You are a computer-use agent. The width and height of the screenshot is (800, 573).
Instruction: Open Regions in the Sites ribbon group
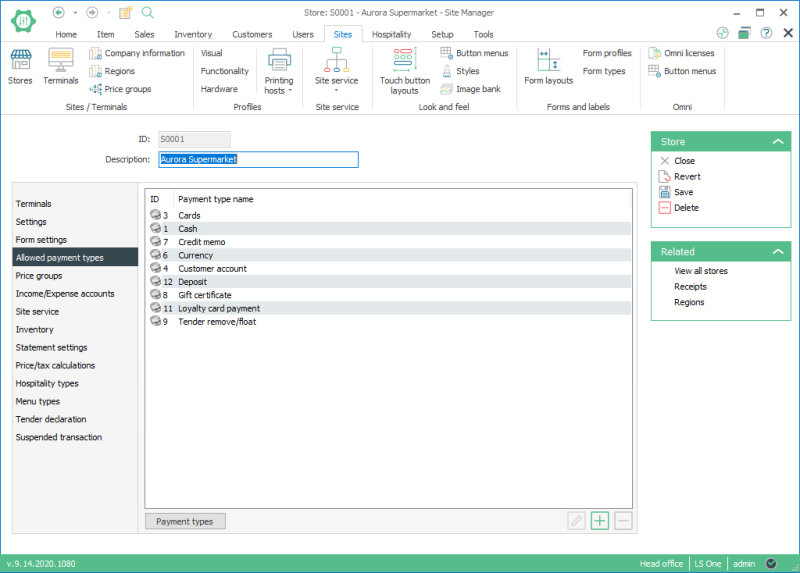click(x=112, y=71)
